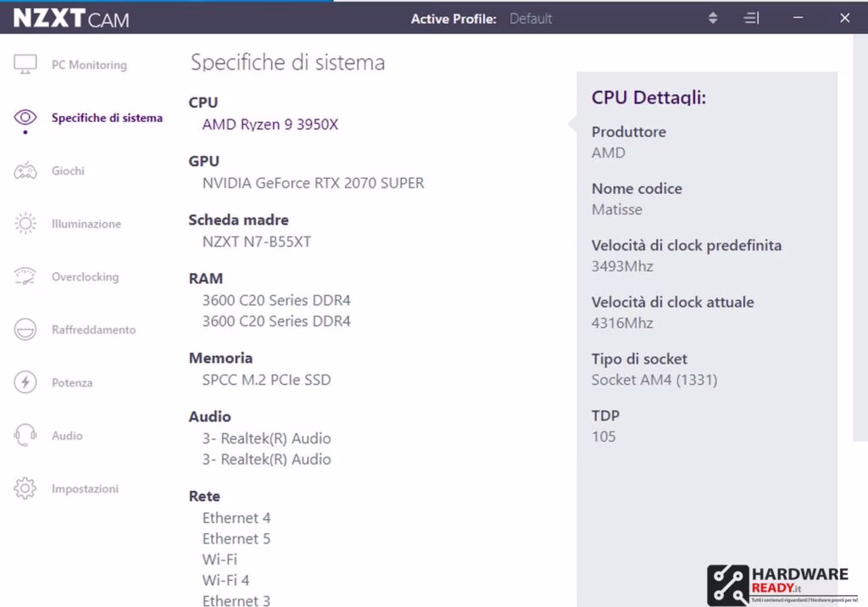Viewport: 868px width, 607px height.
Task: Select AMD Ryzen 9 3950X CPU entry
Action: (x=270, y=124)
